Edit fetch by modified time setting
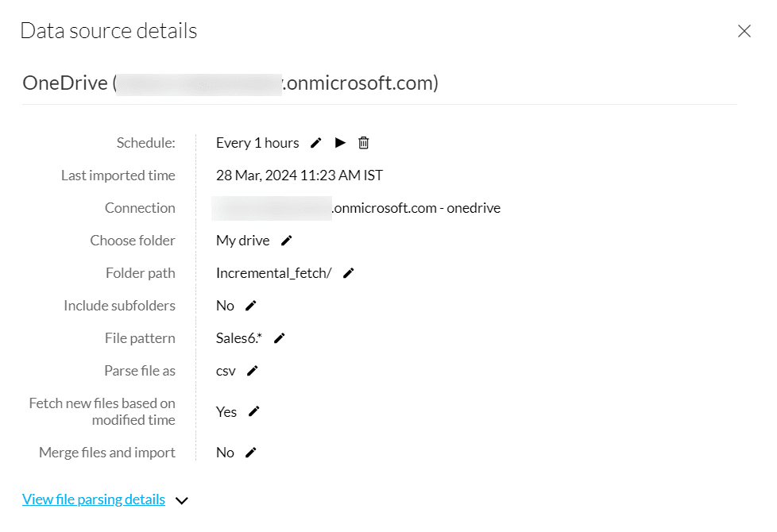777x532 pixels. coord(254,411)
